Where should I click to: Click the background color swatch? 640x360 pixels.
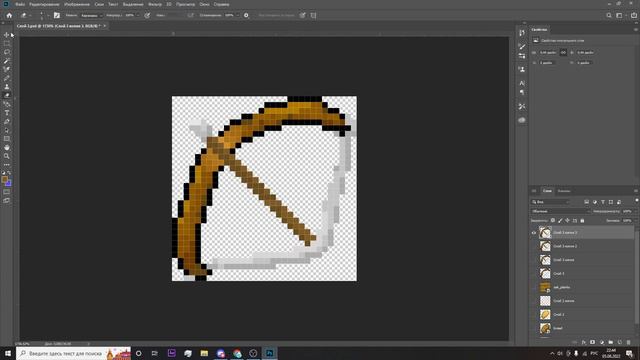point(9,183)
